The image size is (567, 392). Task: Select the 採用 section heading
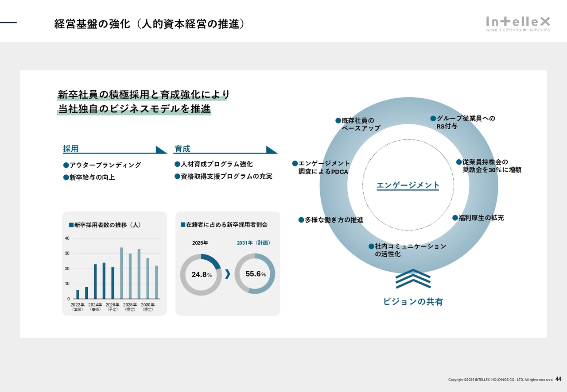tap(71, 149)
